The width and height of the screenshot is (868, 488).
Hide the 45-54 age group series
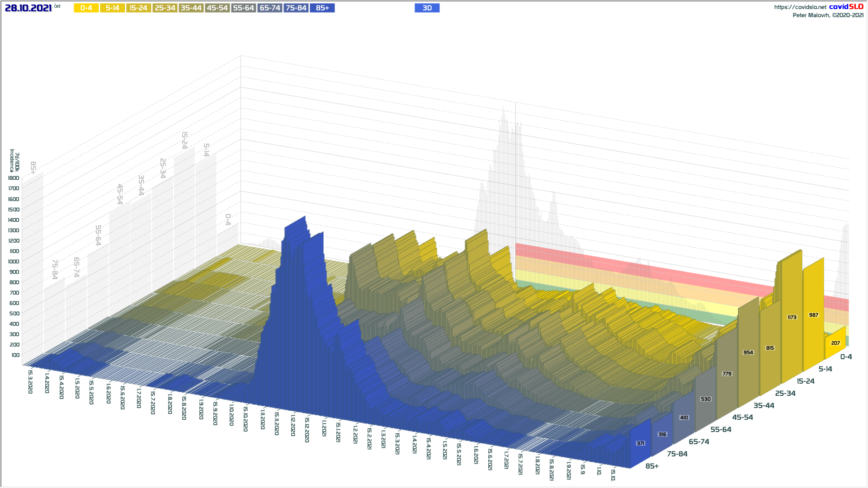(x=217, y=8)
